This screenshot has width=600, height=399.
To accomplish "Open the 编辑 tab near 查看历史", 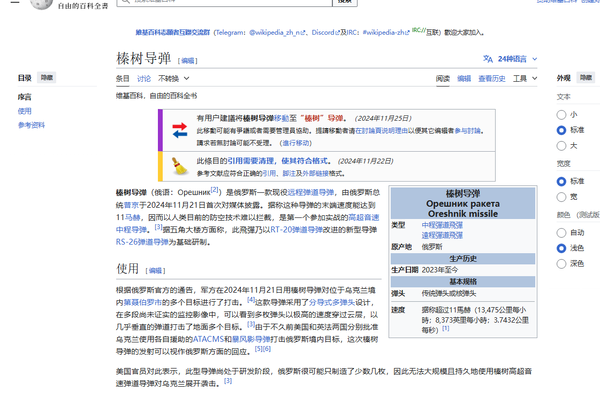I will pyautogui.click(x=464, y=78).
